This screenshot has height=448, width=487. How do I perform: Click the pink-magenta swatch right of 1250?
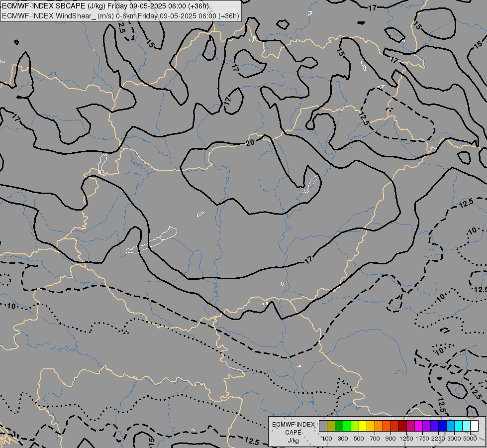(410, 426)
